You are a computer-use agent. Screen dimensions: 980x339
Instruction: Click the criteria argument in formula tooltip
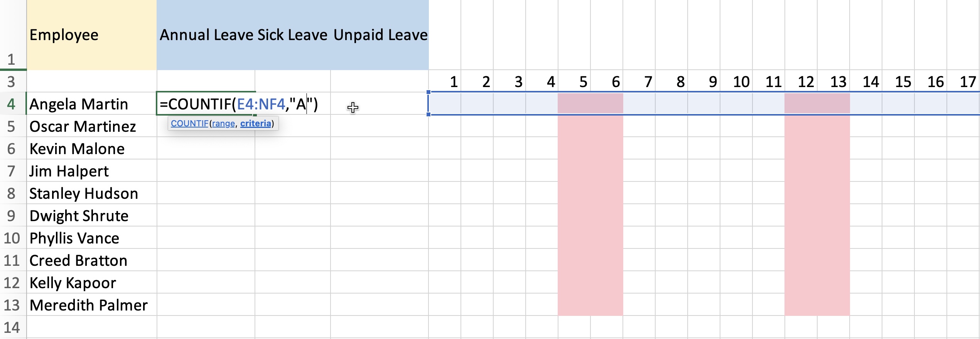coord(255,123)
